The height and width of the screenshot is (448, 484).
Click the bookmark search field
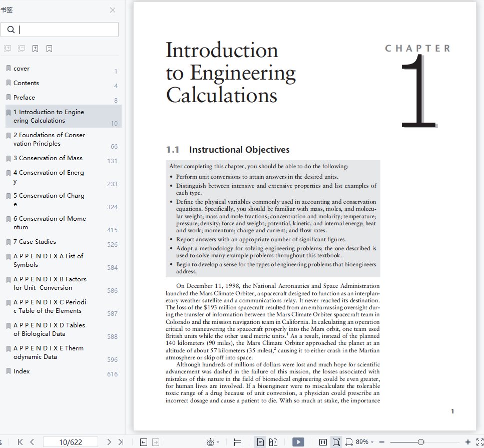click(x=60, y=30)
